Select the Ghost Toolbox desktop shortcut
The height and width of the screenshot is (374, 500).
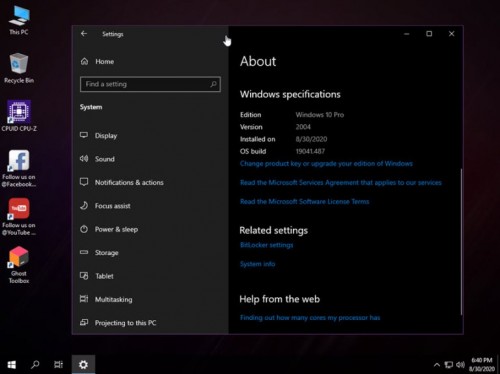19,265
